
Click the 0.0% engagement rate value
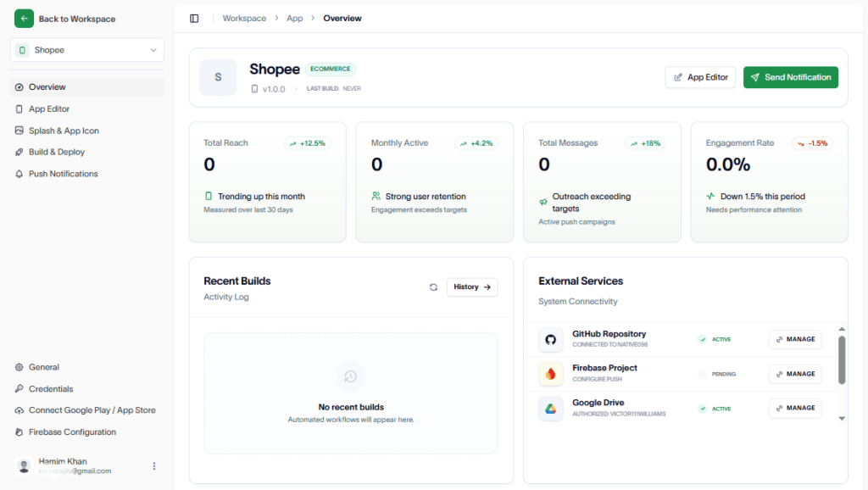[728, 164]
